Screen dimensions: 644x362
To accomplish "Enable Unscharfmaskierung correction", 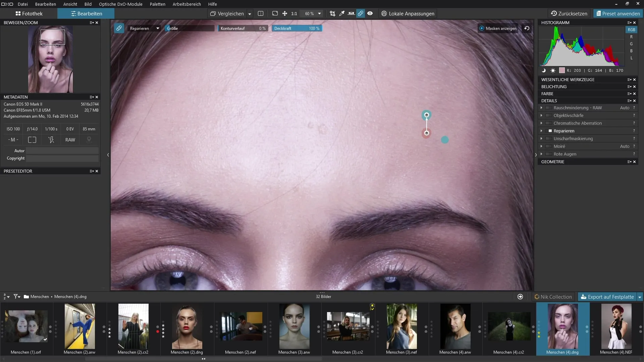I will tap(549, 139).
